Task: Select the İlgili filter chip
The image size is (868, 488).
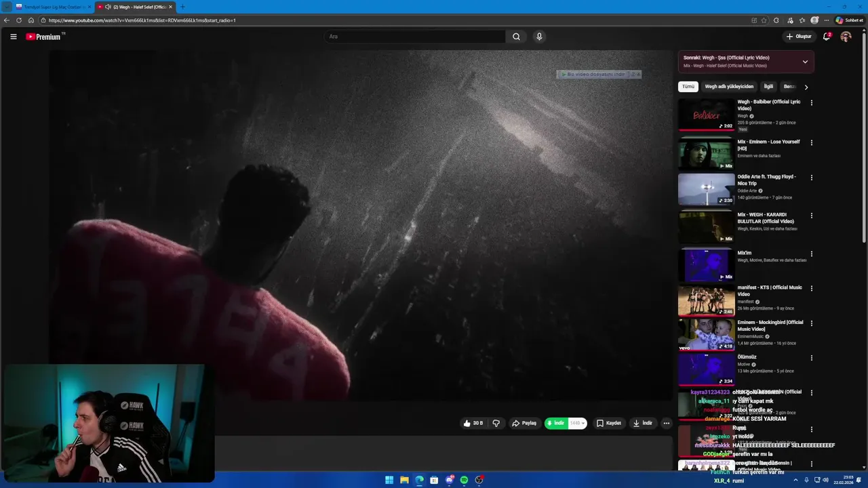Action: 768,87
